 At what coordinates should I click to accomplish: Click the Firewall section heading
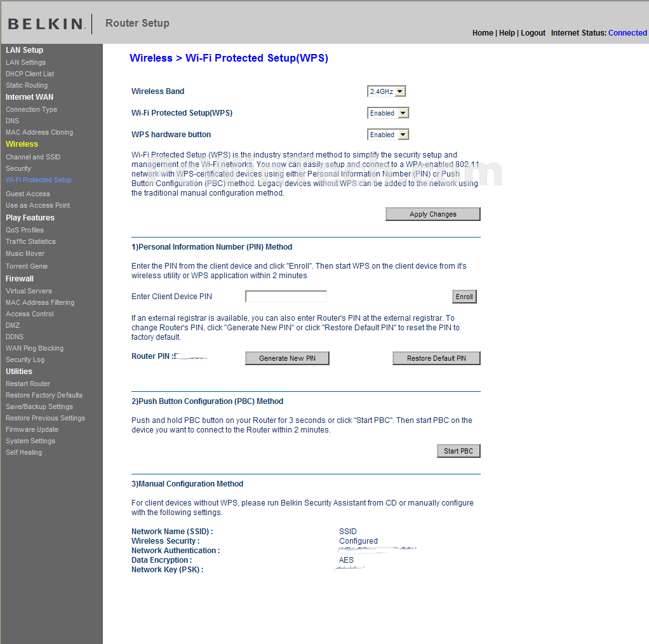click(x=20, y=279)
